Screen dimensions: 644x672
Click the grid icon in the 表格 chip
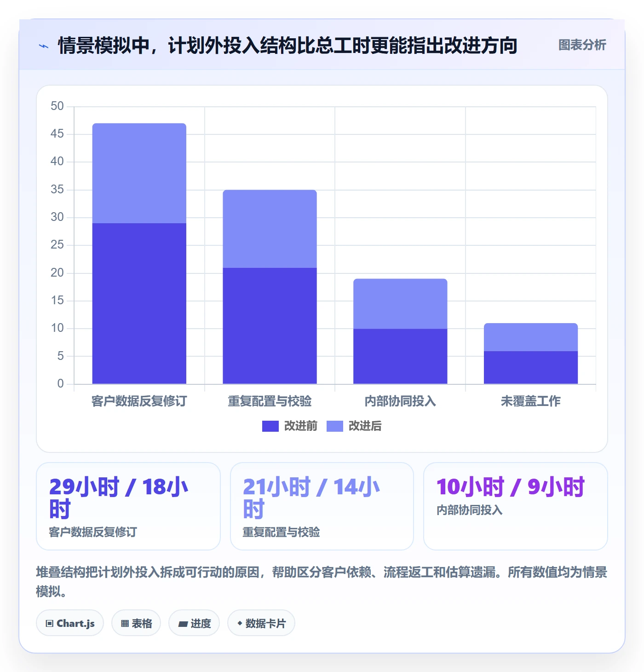(125, 624)
